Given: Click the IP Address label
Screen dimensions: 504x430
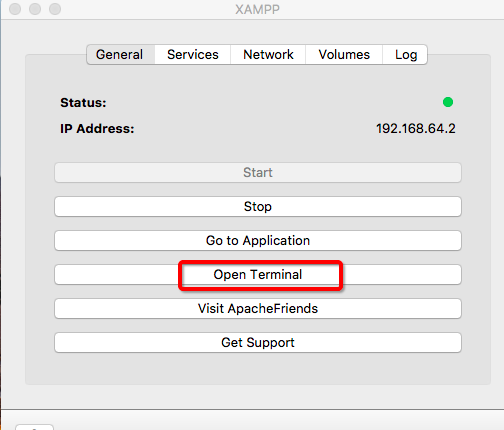Looking at the screenshot, I should (x=97, y=129).
